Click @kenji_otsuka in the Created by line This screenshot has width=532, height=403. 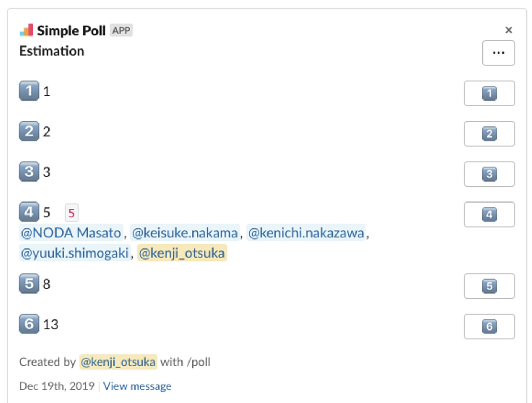(118, 362)
